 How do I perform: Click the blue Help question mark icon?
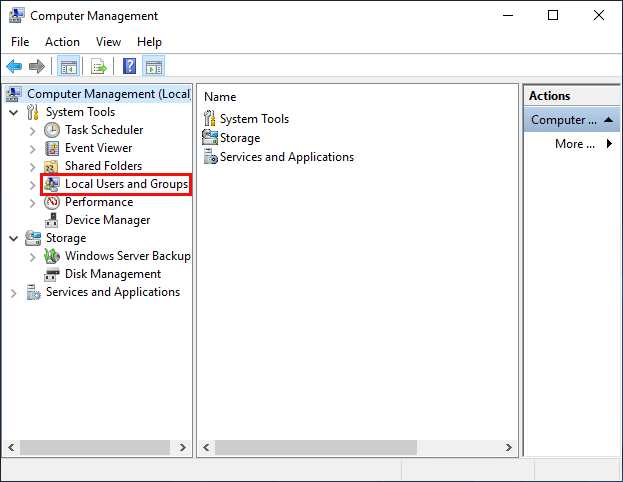point(129,67)
